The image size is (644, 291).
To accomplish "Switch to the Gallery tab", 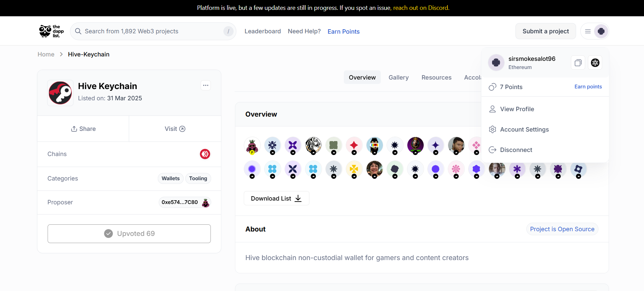I will click(x=399, y=78).
